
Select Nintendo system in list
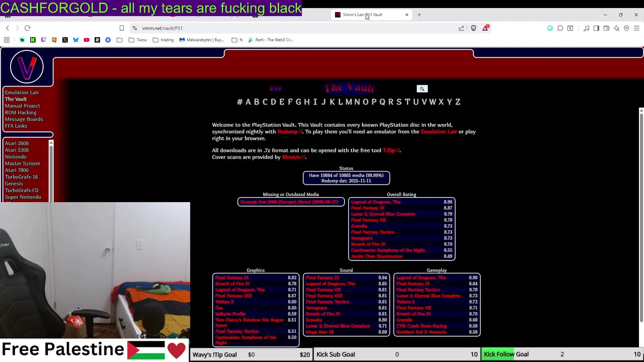[x=16, y=157]
